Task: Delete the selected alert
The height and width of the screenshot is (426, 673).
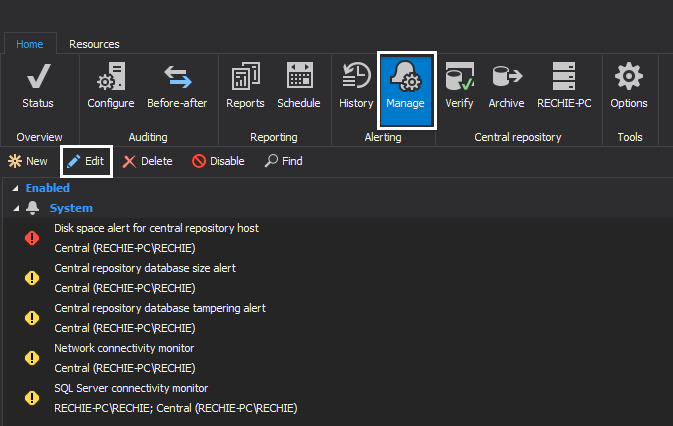Action: tap(148, 161)
